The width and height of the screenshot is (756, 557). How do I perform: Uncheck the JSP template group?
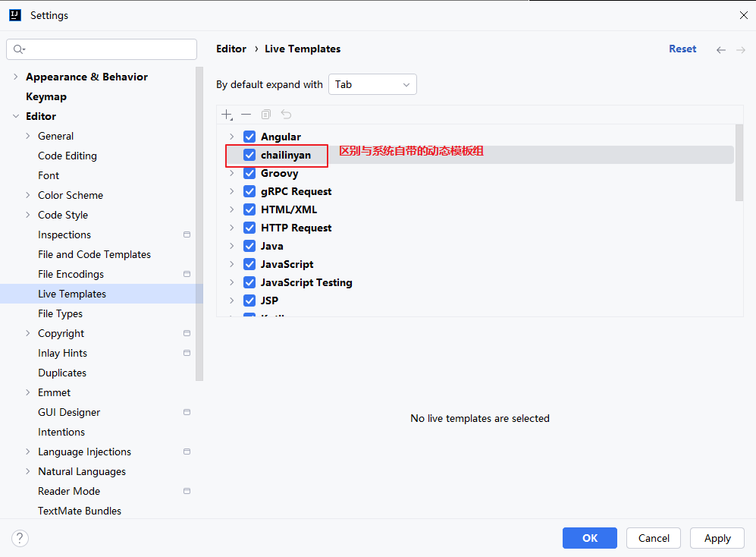pos(249,301)
